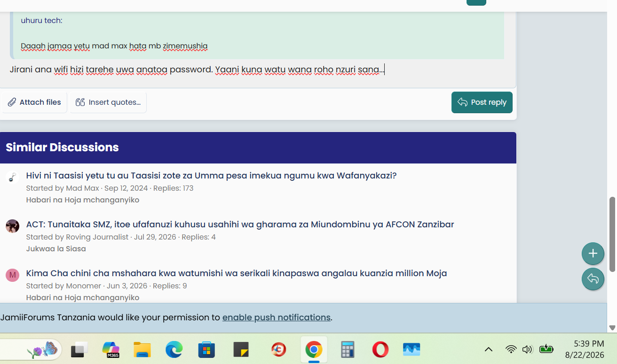Viewport: 617px width, 364px height.
Task: Click the scrollbar down arrow
Action: point(612,328)
